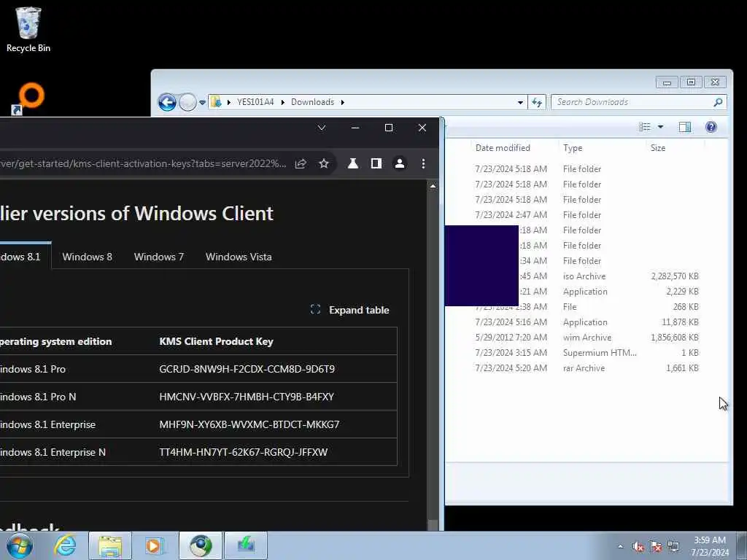The width and height of the screenshot is (747, 560).
Task: Click Windows 8.1 Enterprise key MHF9N-XY6XB
Action: pos(249,424)
